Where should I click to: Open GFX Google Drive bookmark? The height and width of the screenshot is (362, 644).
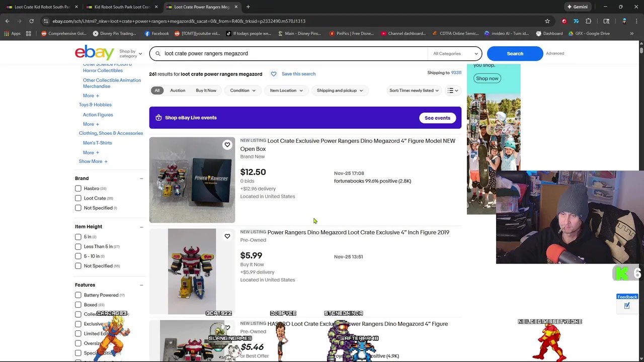pyautogui.click(x=589, y=34)
